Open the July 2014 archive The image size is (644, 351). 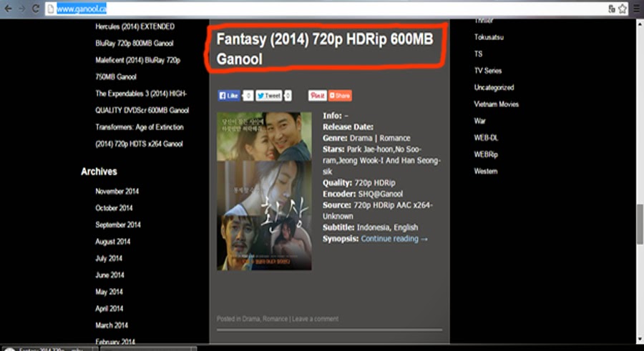[109, 258]
